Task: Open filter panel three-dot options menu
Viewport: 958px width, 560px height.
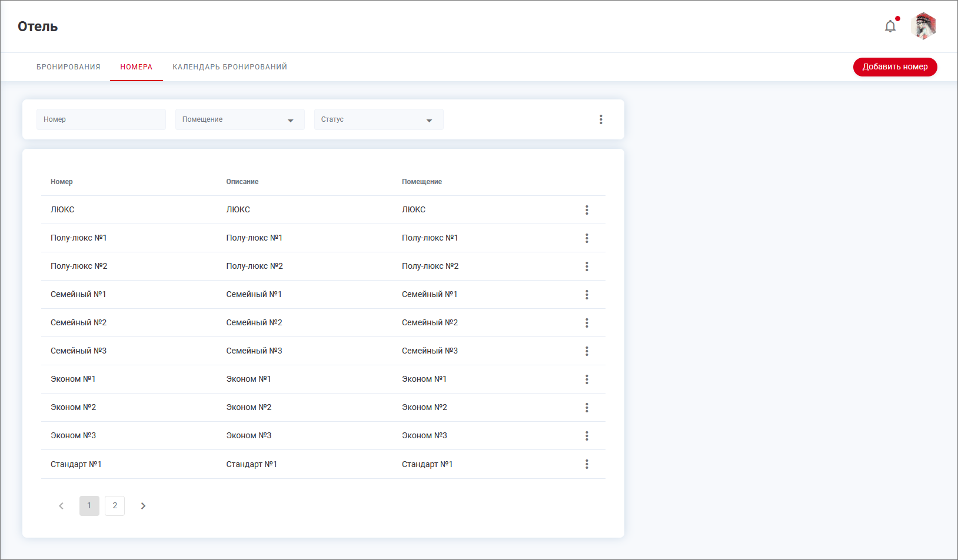Action: click(x=601, y=119)
